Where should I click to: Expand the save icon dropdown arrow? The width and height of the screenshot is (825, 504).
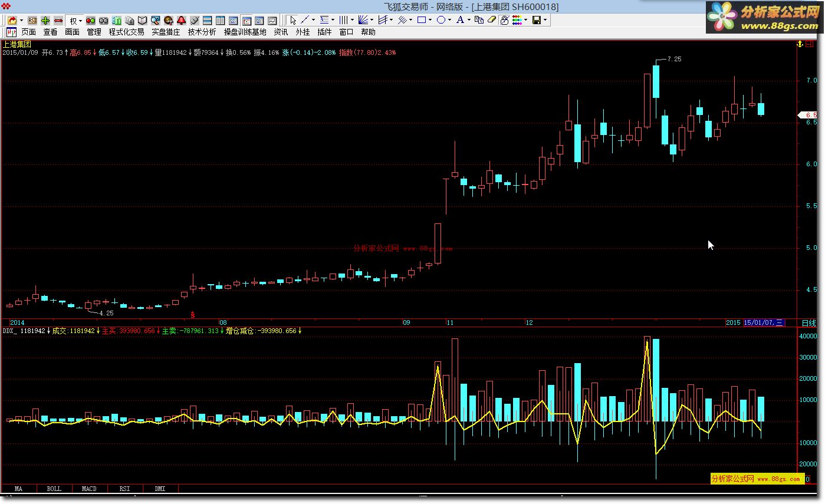pos(545,20)
